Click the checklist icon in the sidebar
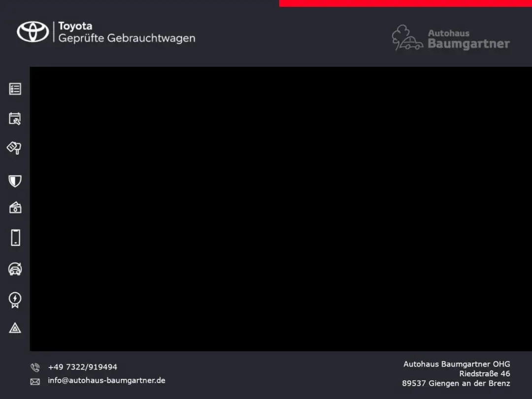Viewport: 532px width, 399px height. click(x=15, y=89)
